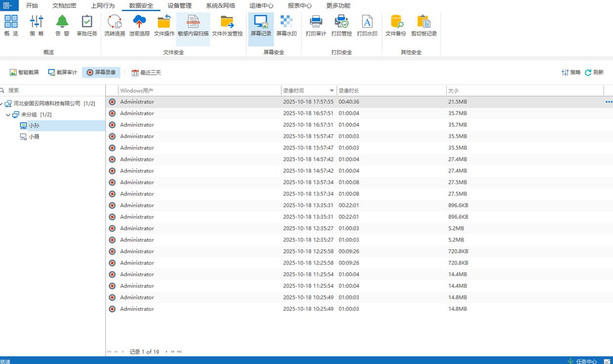Select the 屏幕录像 view toggle
Screen dimensions: 613x364
(101, 73)
